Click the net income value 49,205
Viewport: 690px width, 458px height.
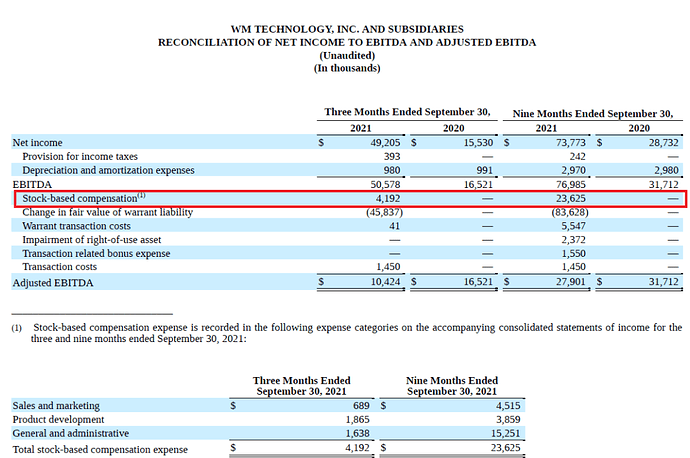pyautogui.click(x=385, y=143)
